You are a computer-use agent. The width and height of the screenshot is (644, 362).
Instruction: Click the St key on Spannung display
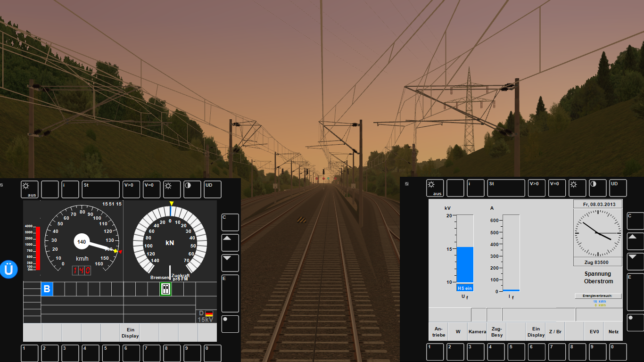click(x=506, y=188)
